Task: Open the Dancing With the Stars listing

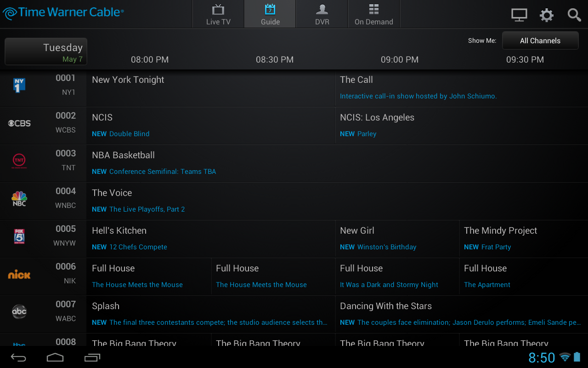Action: 462,315
